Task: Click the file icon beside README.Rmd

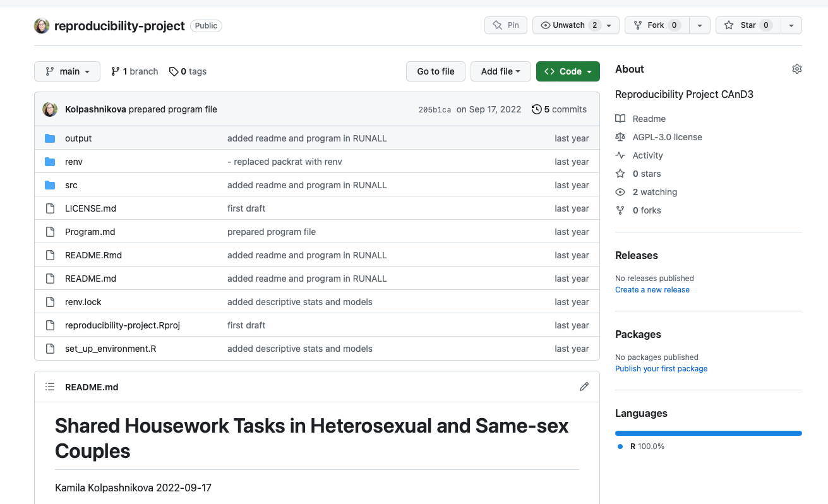Action: click(50, 255)
